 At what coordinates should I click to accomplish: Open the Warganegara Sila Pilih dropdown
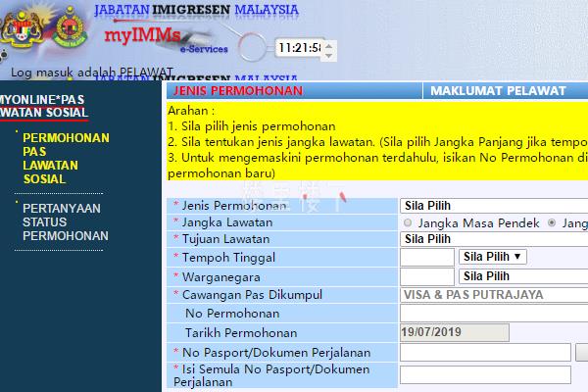click(x=522, y=276)
